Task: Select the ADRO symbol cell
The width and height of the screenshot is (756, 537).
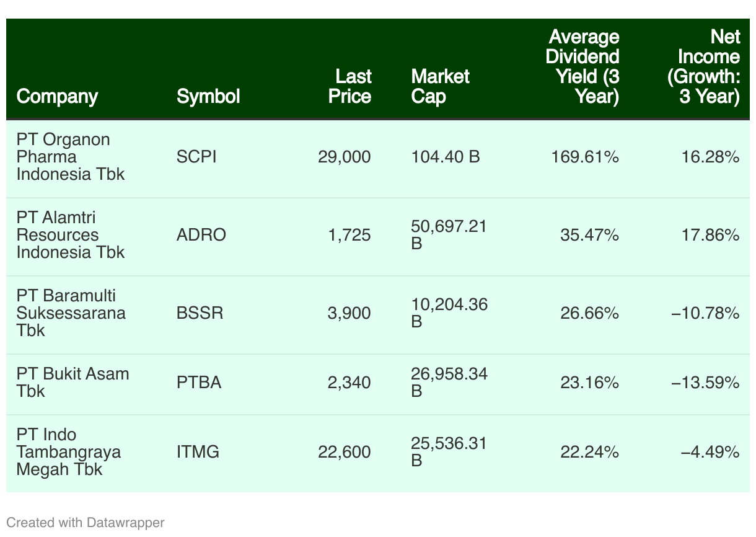Action: tap(201, 235)
